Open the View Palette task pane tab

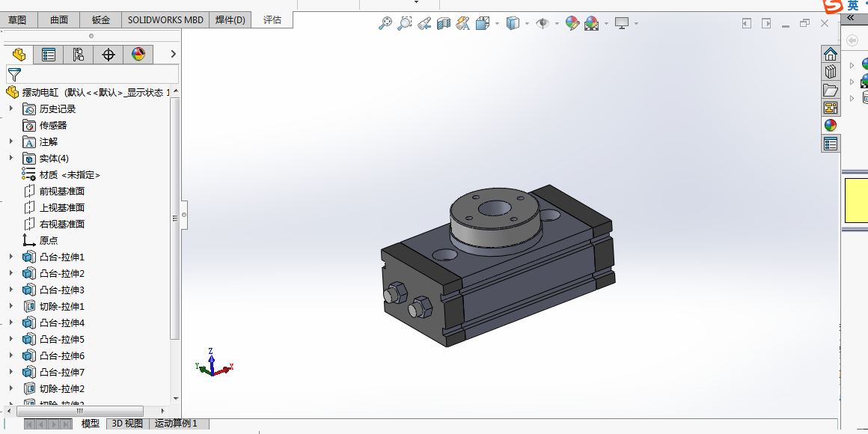[x=831, y=108]
